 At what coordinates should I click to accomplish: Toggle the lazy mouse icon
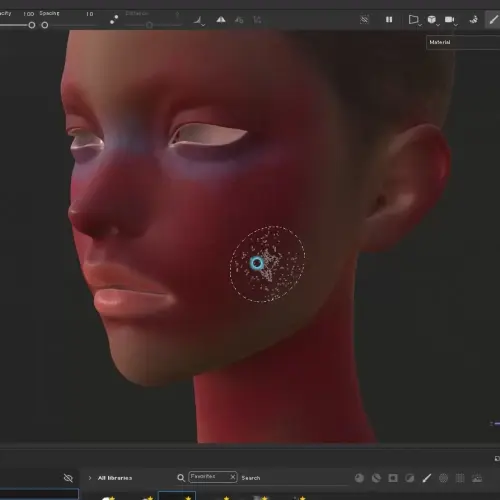[114, 20]
